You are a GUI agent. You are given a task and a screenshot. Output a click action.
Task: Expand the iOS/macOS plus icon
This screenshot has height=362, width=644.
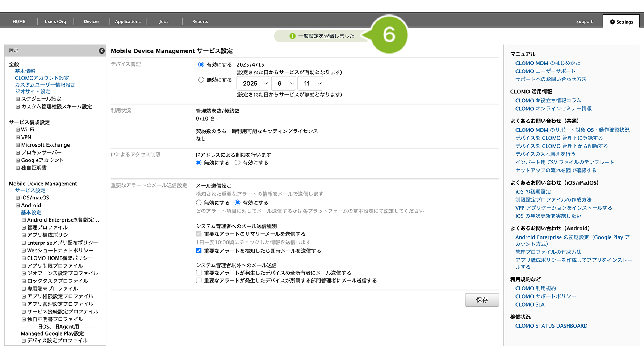(x=18, y=198)
